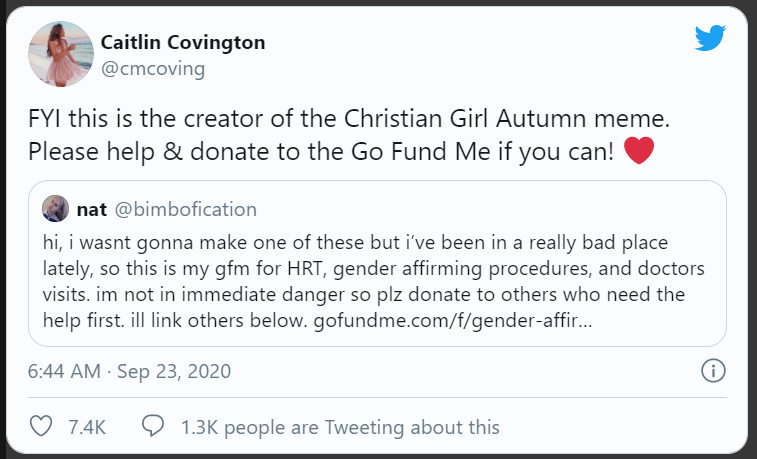Click the 7.4K likes count

pyautogui.click(x=87, y=427)
